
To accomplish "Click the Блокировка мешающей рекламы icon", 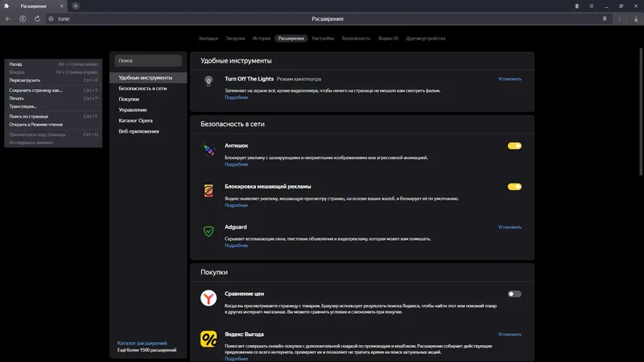I will 208,191.
